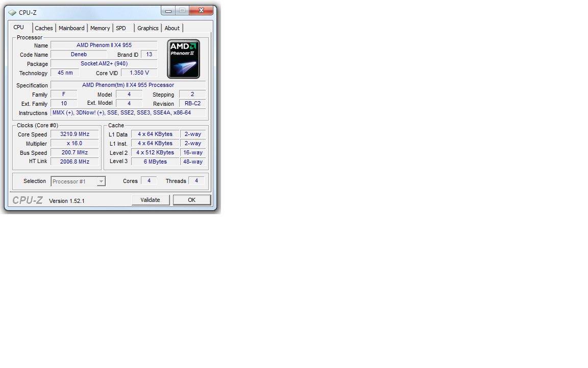Viewport: 588px width, 368px height.
Task: Click the bus speed value 200.7 MHz
Action: (75, 152)
